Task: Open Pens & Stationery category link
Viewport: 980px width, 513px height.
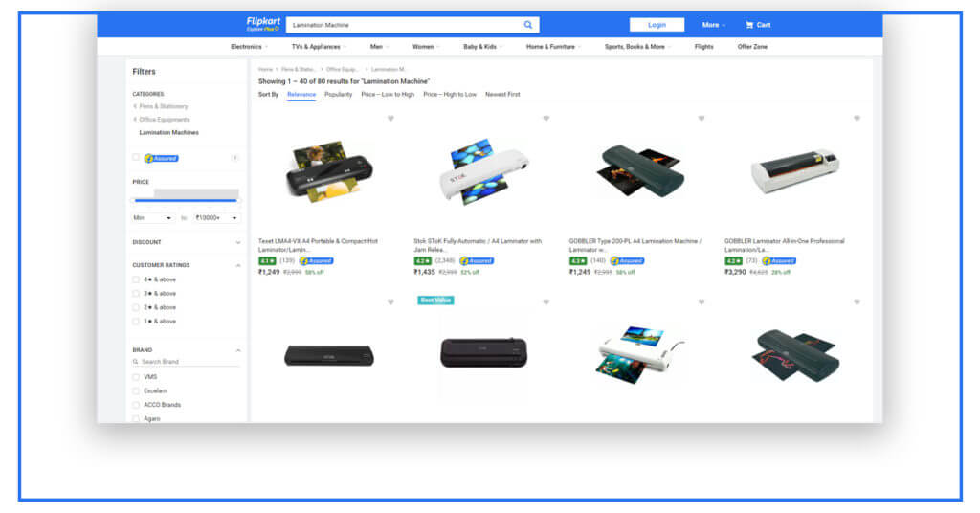Action: coord(163,107)
